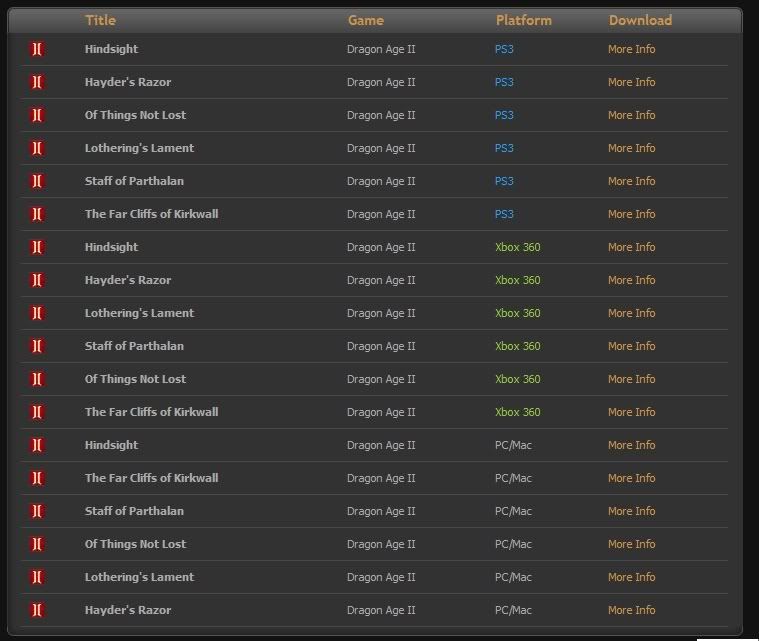The width and height of the screenshot is (759, 641).
Task: Open More Info for PC/Mac Hindsight
Action: tap(632, 445)
